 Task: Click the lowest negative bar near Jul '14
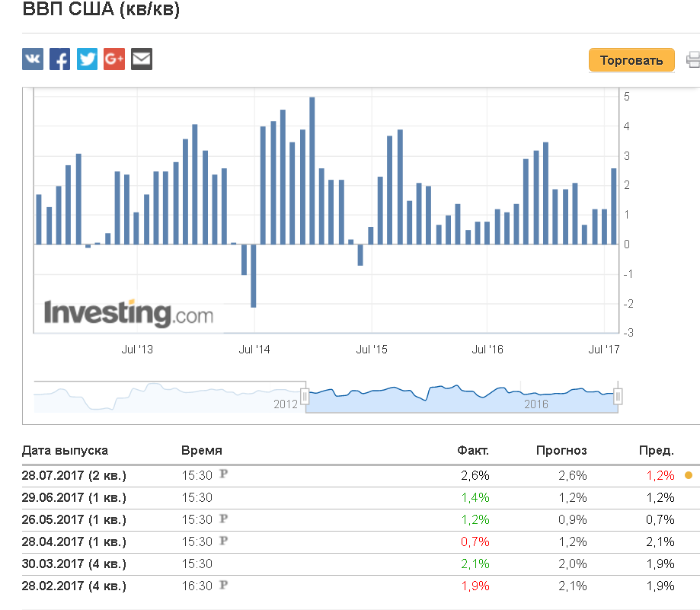254,276
